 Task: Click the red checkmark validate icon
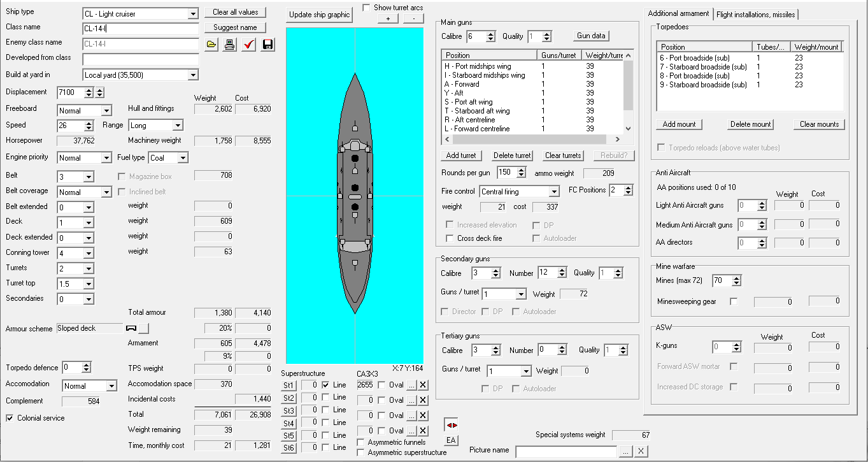(249, 44)
